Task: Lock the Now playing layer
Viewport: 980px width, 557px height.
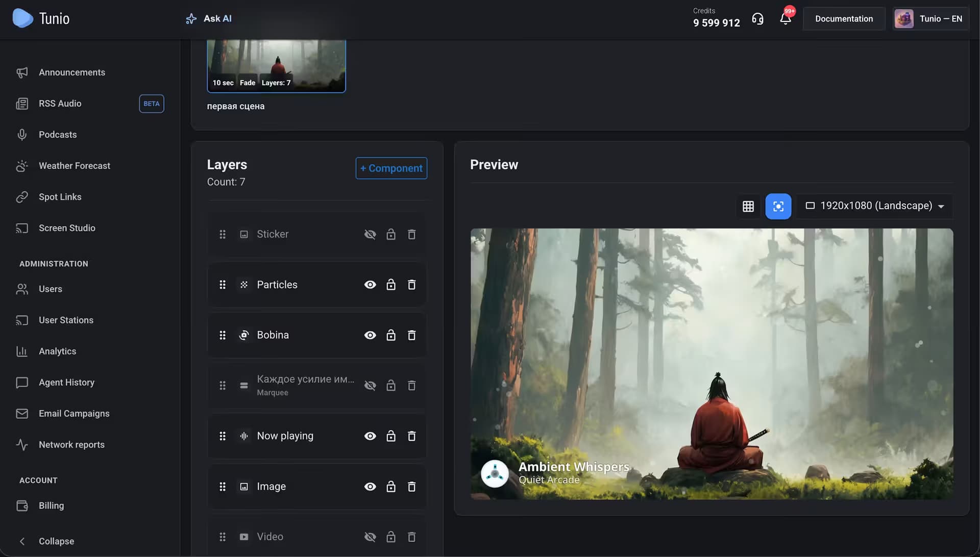Action: pyautogui.click(x=391, y=437)
